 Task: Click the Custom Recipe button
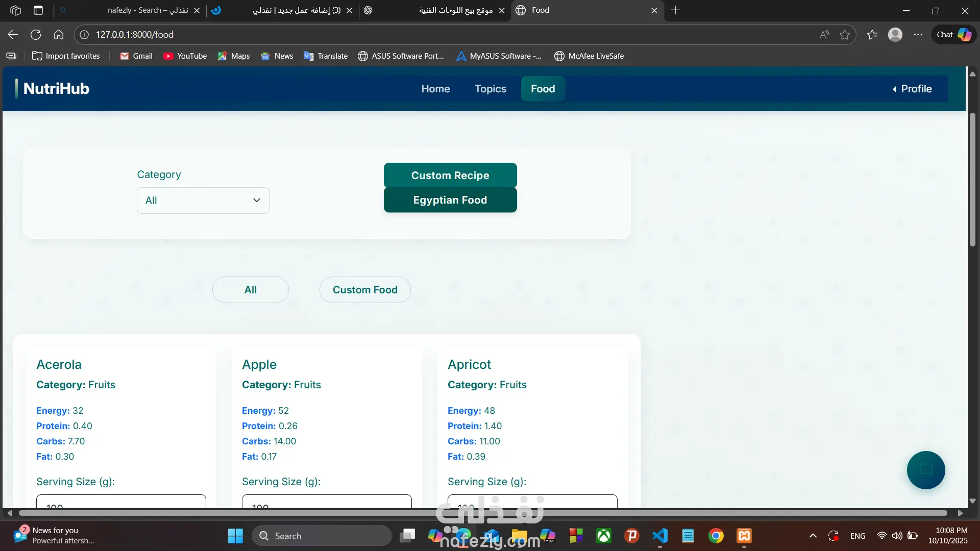pyautogui.click(x=450, y=176)
